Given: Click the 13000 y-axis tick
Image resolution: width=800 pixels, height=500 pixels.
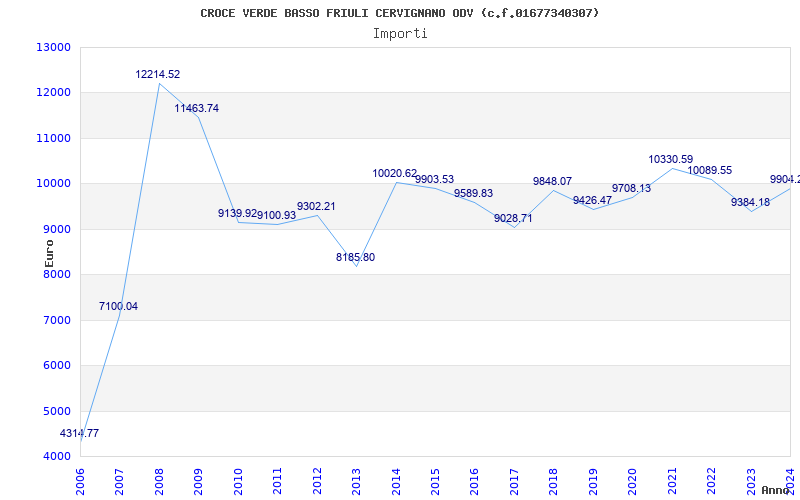Looking at the screenshot, I should click(53, 47).
